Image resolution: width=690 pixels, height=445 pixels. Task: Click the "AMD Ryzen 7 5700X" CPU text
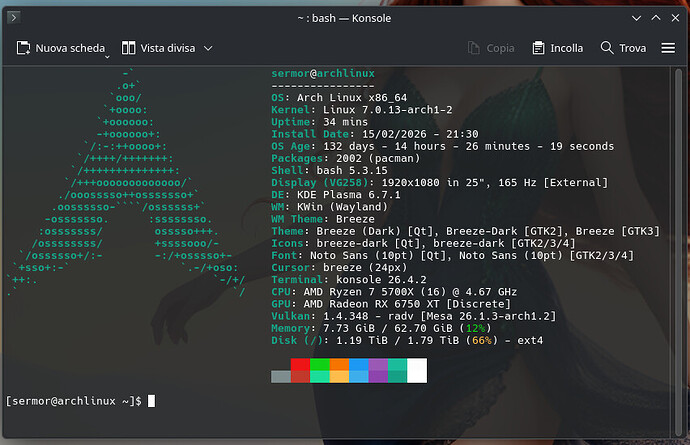point(359,292)
